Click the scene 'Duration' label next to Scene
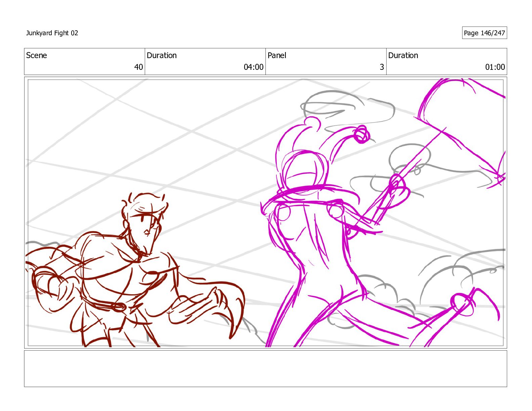 pyautogui.click(x=162, y=55)
